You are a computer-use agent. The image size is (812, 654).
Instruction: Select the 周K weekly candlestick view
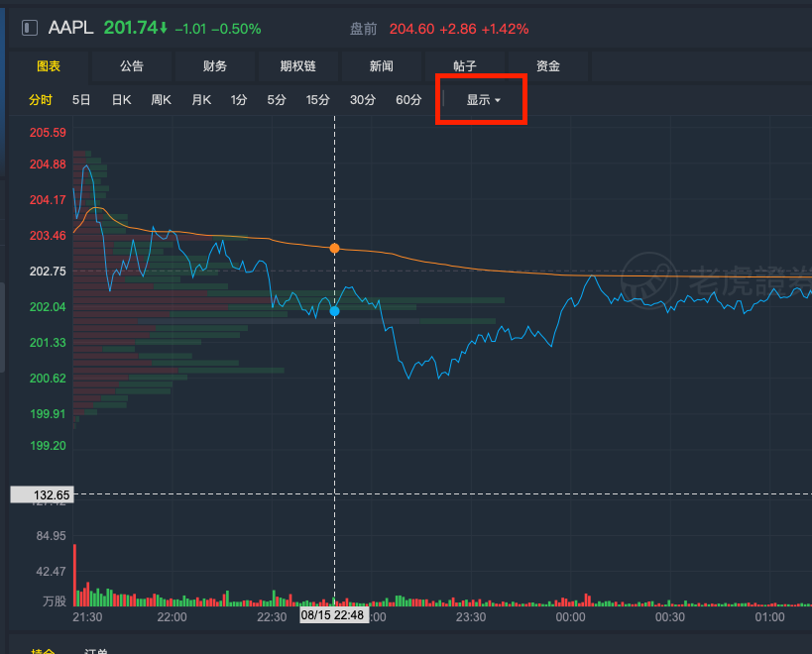click(x=161, y=100)
